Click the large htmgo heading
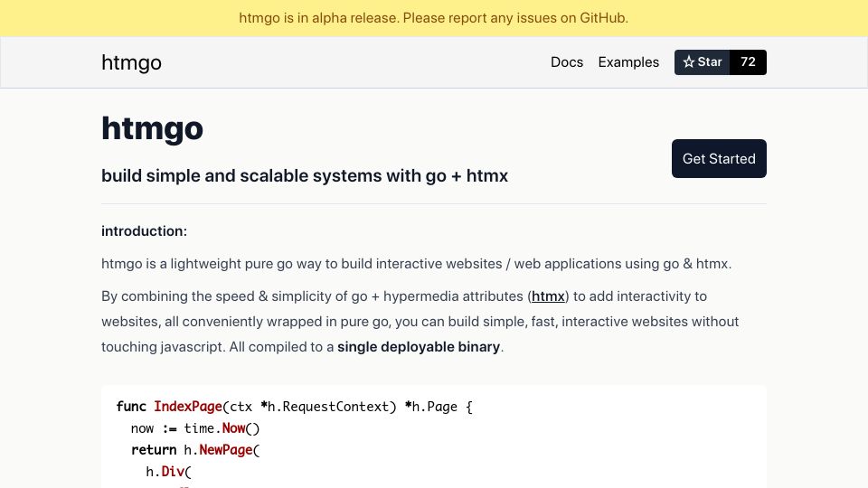Image resolution: width=868 pixels, height=488 pixels. tap(152, 128)
